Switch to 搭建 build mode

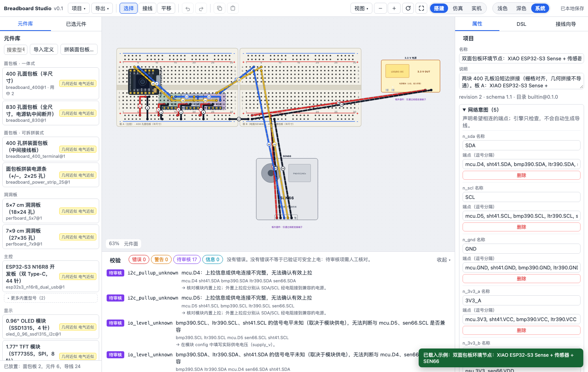tap(439, 8)
